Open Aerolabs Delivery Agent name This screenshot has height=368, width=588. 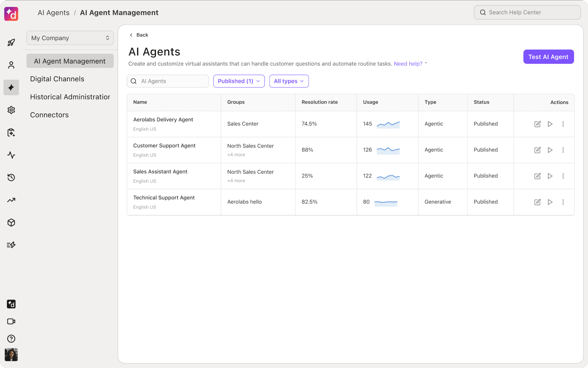163,119
